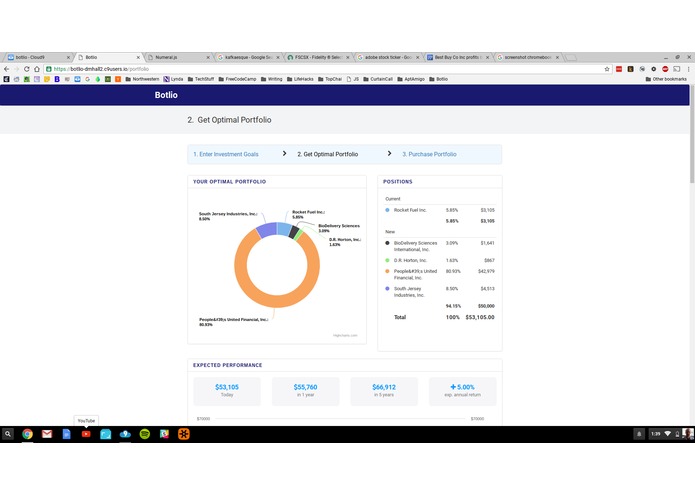
Task: Click the $55,760 in 1 year card
Action: [305, 391]
